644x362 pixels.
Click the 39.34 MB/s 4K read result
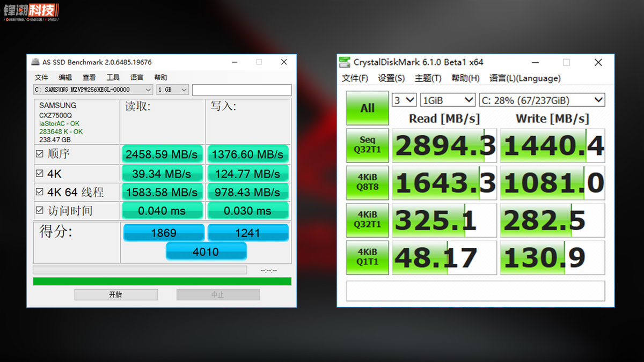162,174
